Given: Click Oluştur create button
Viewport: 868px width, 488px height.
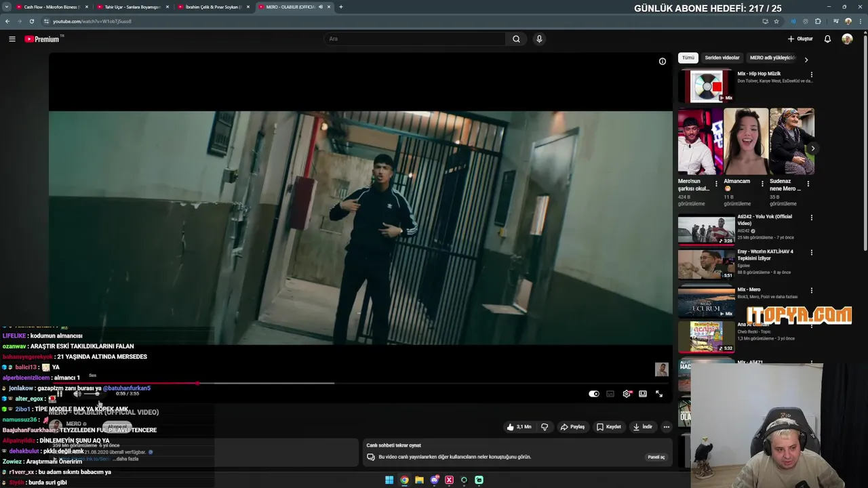Looking at the screenshot, I should coord(800,39).
